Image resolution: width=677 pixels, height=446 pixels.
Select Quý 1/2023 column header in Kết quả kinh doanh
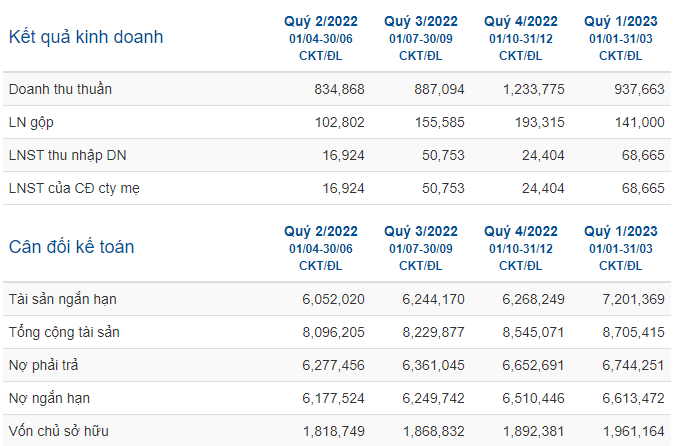click(x=621, y=21)
